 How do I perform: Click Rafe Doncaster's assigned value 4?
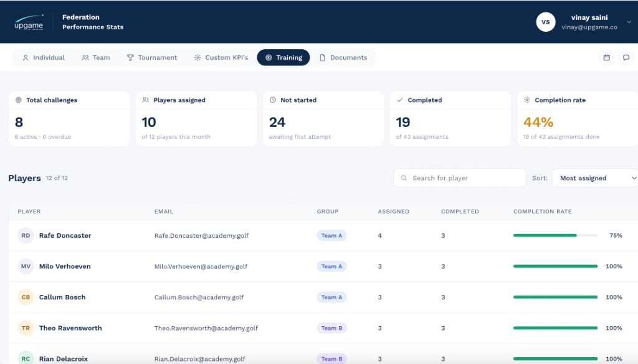pos(379,236)
